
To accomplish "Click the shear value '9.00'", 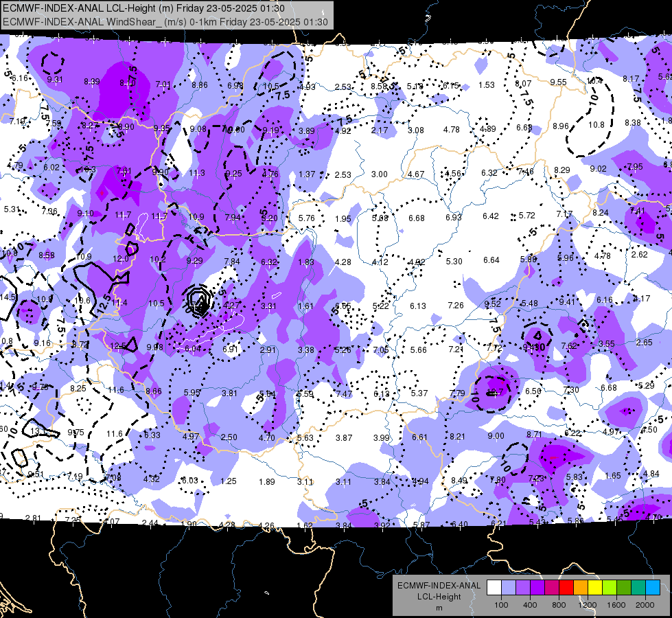I will click(496, 436).
